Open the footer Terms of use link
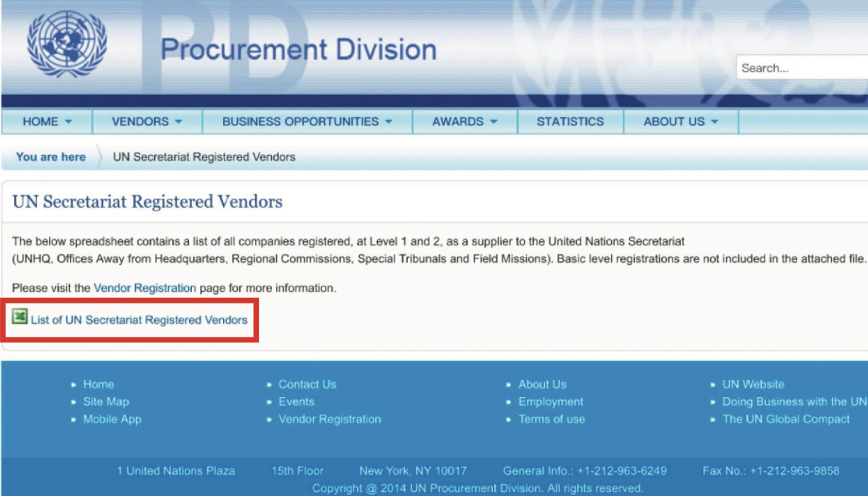Screen dimensions: 868x496 [552, 419]
